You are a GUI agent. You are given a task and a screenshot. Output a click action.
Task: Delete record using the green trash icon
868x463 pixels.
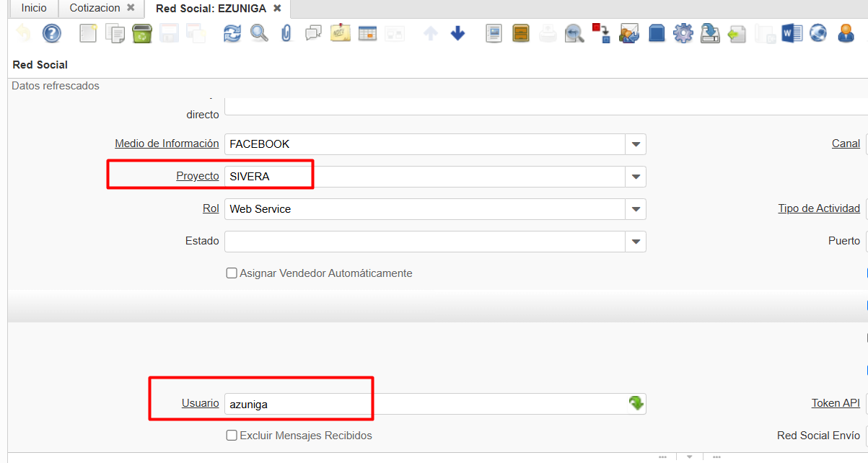point(142,33)
